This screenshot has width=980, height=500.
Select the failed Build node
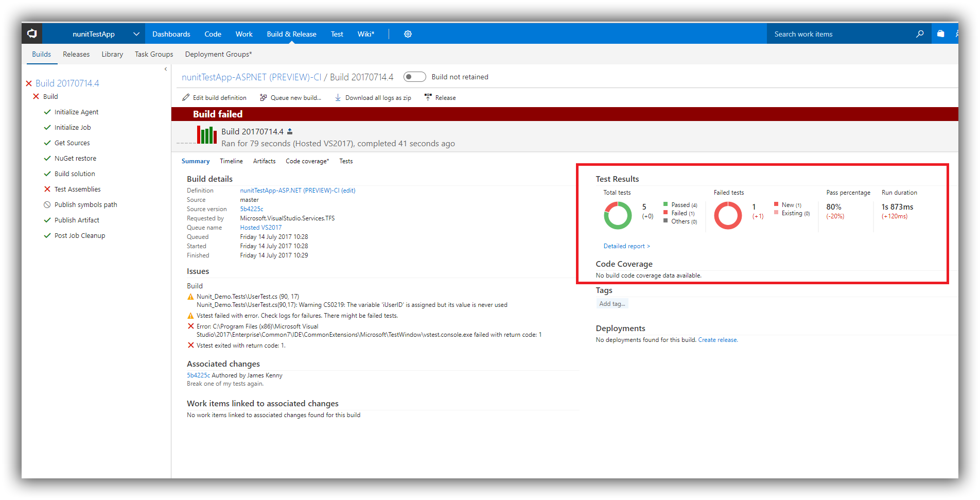[50, 96]
